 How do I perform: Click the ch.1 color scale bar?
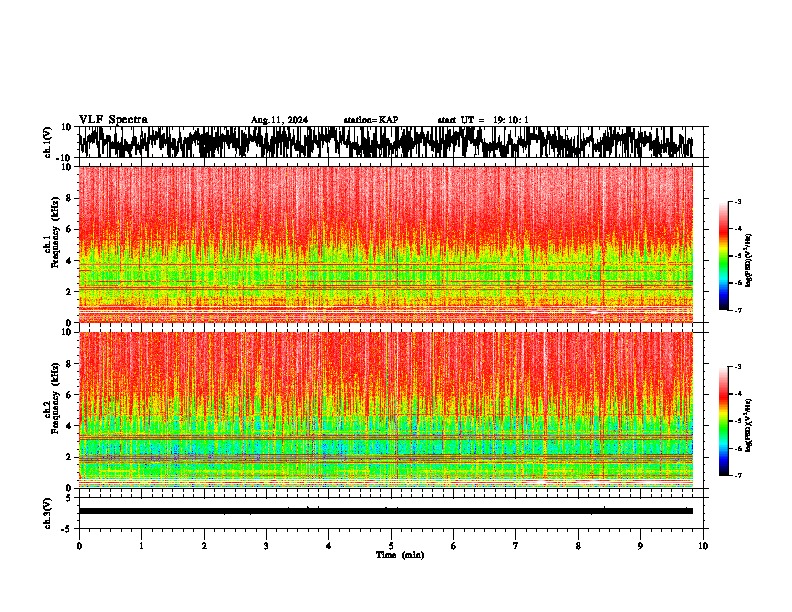tap(723, 256)
